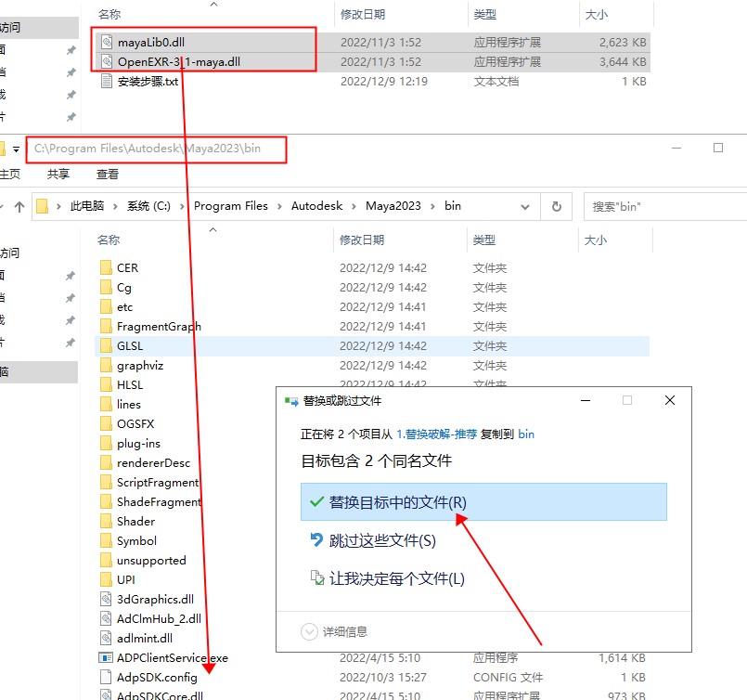Click 3,644 KB size of OpenEXR-3_1-maya.dll
Viewport: 747px width, 700px height.
coord(623,62)
